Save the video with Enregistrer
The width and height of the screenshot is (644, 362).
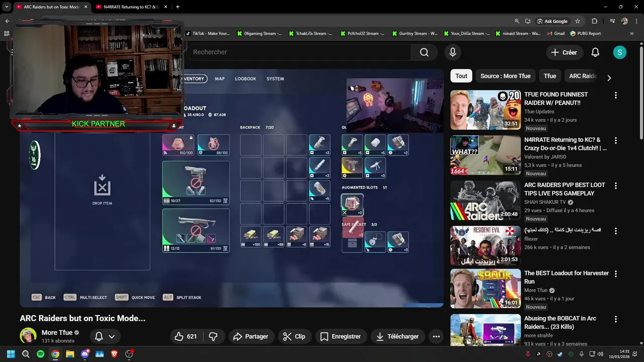click(x=341, y=336)
